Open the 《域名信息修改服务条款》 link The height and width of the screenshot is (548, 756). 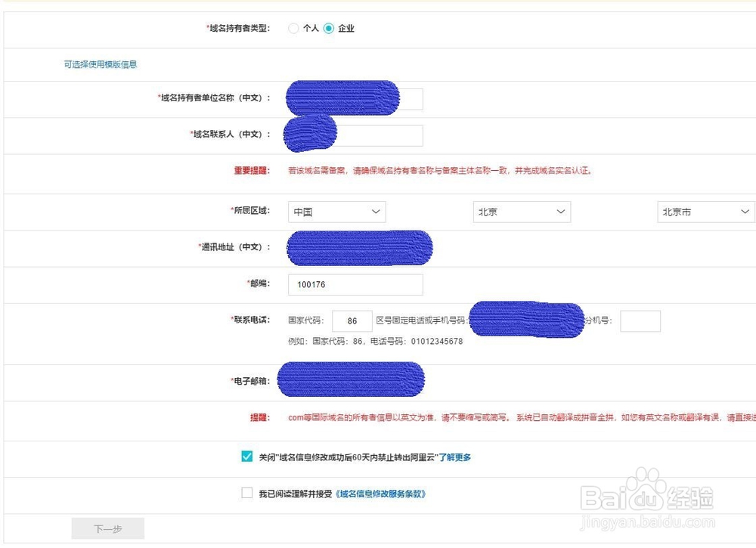coord(381,494)
